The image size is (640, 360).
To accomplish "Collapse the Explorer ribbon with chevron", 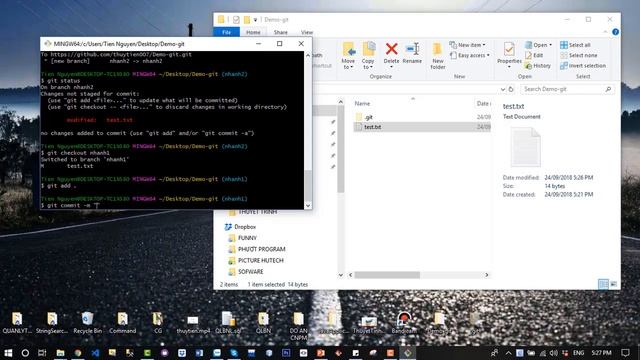I will pyautogui.click(x=605, y=32).
